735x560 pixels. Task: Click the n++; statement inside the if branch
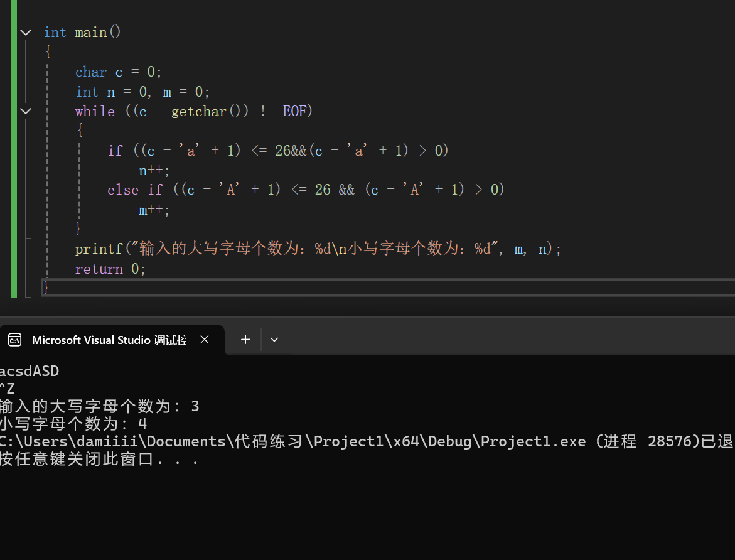(152, 170)
